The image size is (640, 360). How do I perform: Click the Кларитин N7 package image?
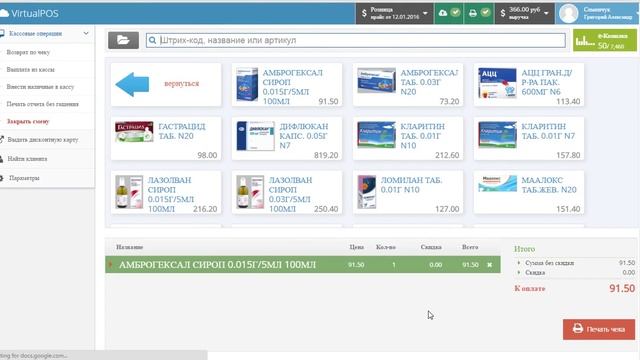(x=497, y=134)
